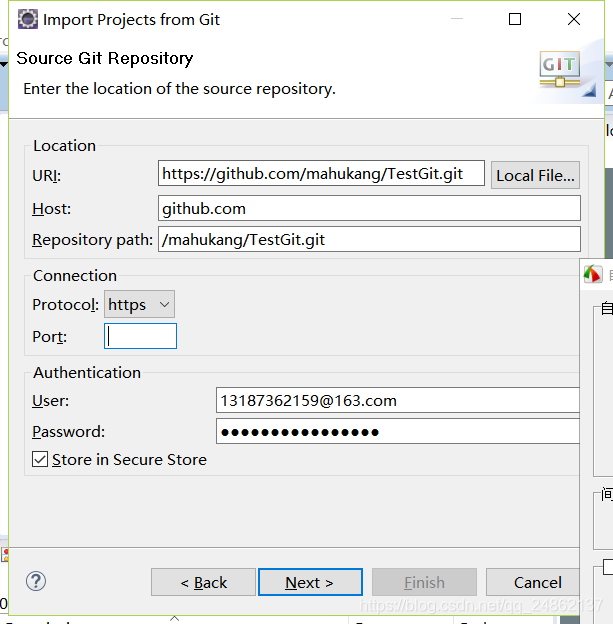Click in the URI input field
This screenshot has height=624, width=613.
(x=321, y=174)
